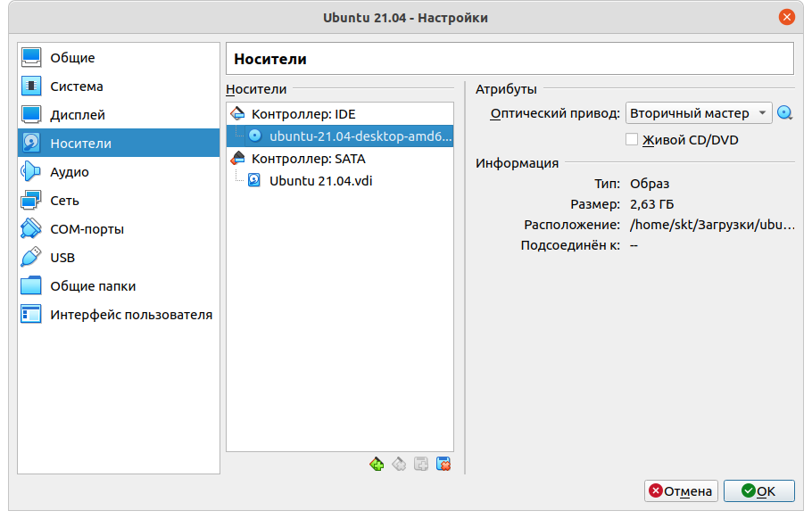Viewport: 812px width, 519px height.
Task: Open the Дисплей settings section
Action: coord(118,114)
